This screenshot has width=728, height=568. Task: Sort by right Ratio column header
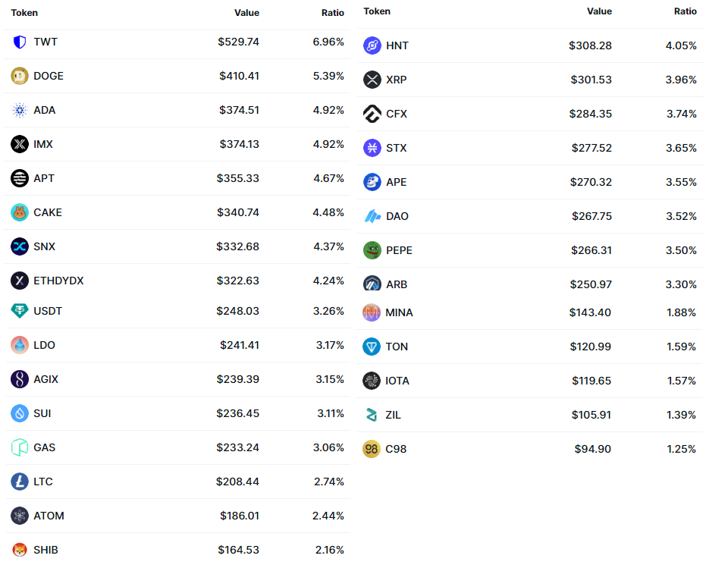click(x=685, y=11)
